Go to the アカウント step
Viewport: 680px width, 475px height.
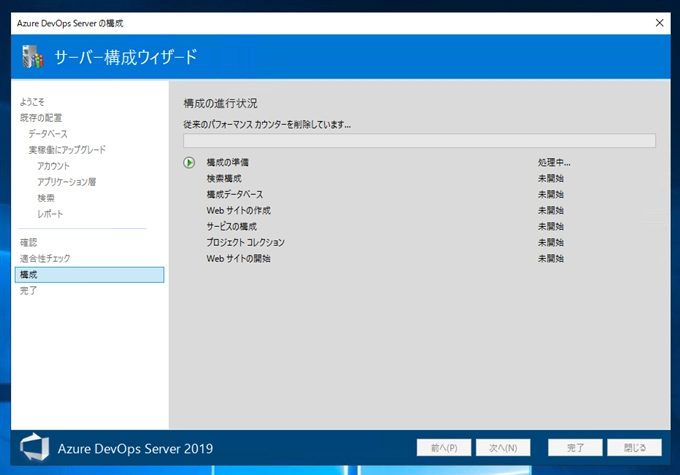click(x=53, y=166)
